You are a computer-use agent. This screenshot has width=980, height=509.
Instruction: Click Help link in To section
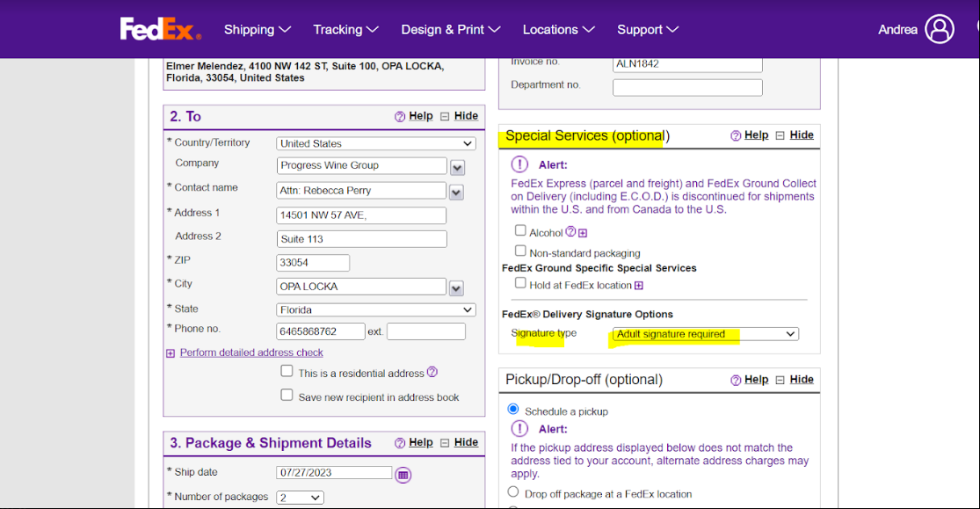[x=421, y=116]
